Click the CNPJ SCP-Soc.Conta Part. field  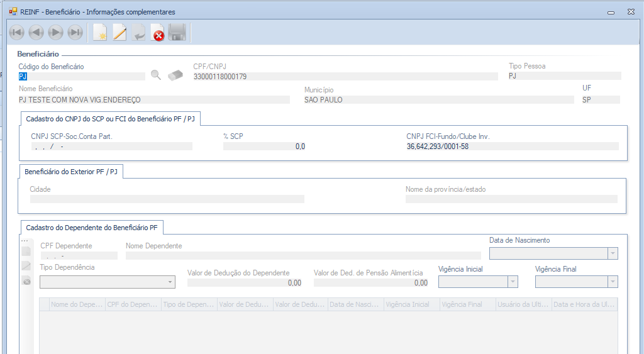tap(112, 147)
